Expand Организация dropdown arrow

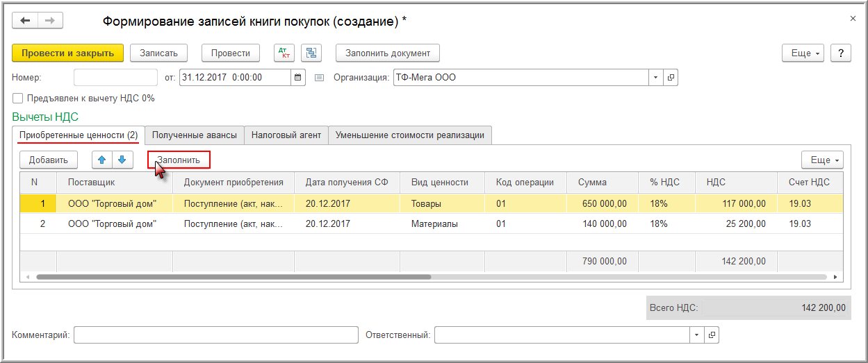click(657, 77)
